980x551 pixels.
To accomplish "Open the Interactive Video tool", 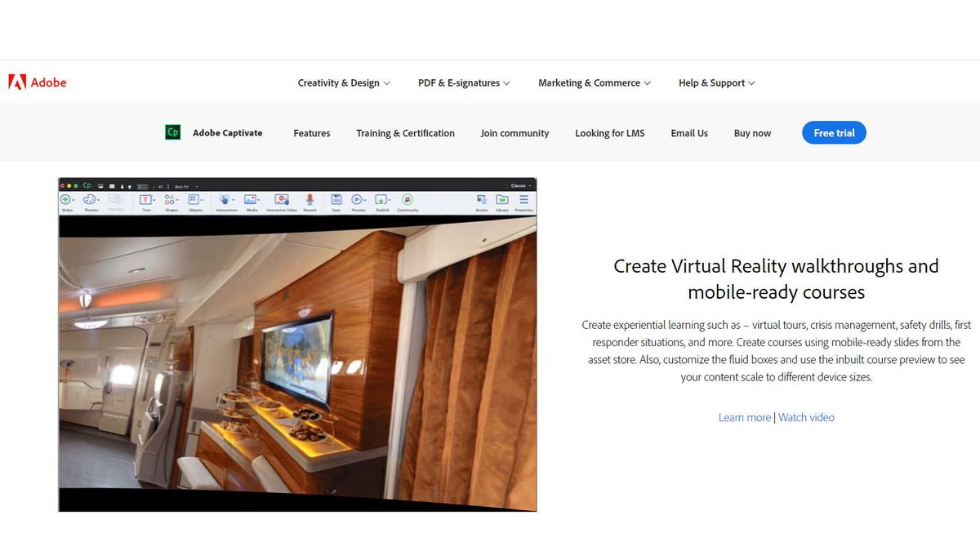I will tap(281, 199).
